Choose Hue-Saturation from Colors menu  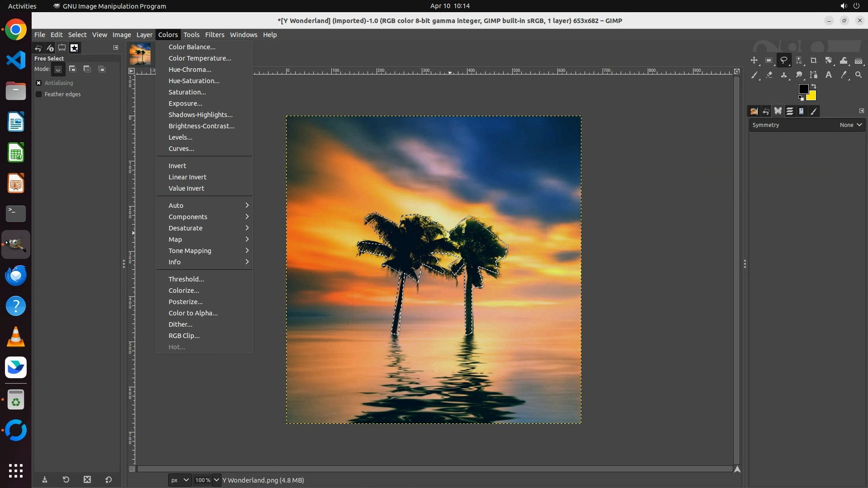[194, 81]
